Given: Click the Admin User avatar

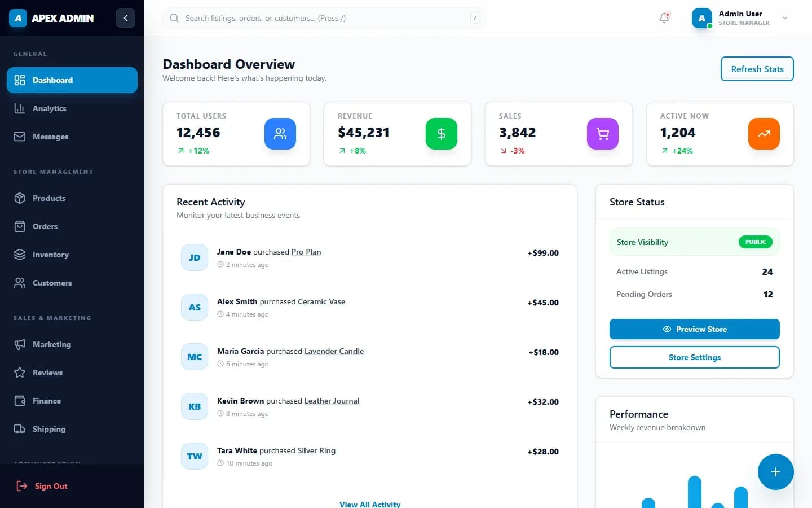Looking at the screenshot, I should [701, 18].
